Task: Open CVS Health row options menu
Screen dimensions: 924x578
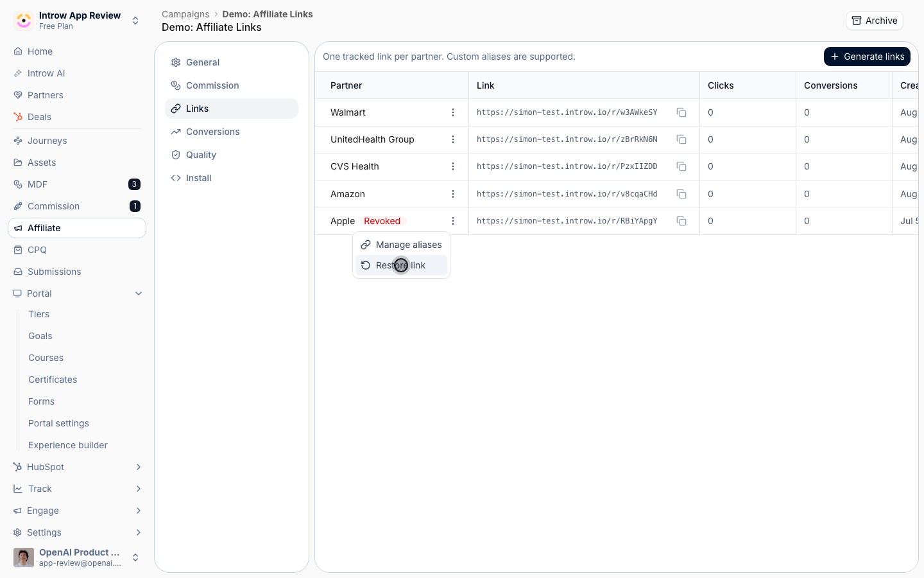Action: pos(453,166)
